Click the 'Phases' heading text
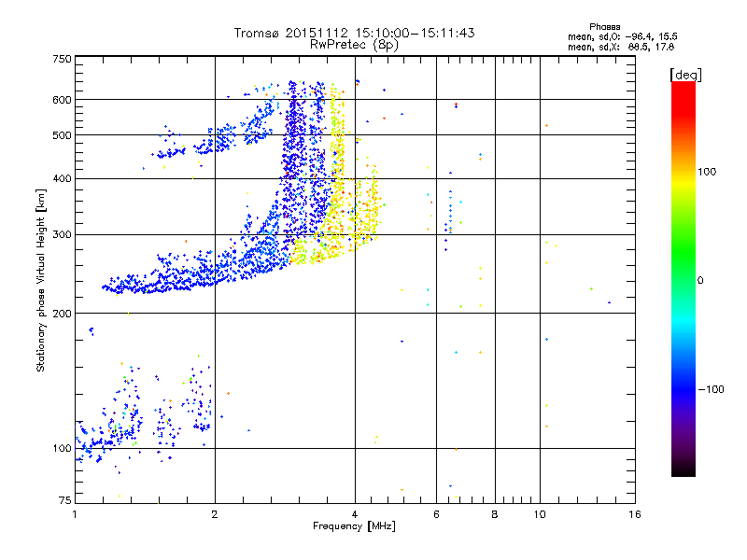747x560 pixels. pyautogui.click(x=604, y=27)
